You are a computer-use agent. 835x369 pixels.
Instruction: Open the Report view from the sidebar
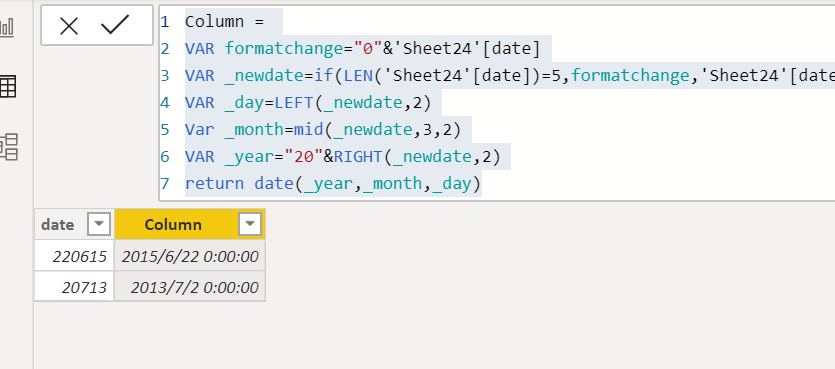point(7,27)
